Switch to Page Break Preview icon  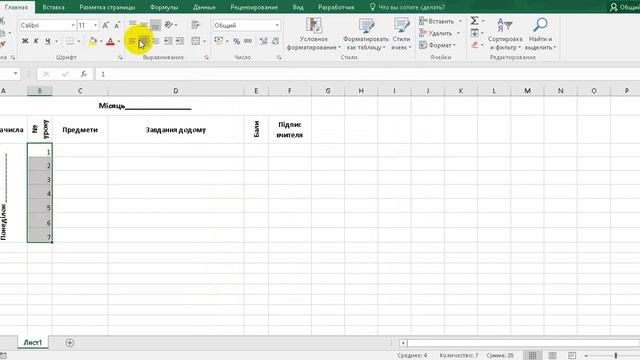coord(572,356)
